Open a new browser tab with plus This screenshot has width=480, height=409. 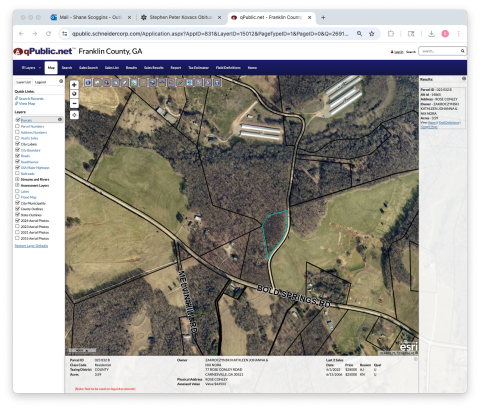click(323, 17)
